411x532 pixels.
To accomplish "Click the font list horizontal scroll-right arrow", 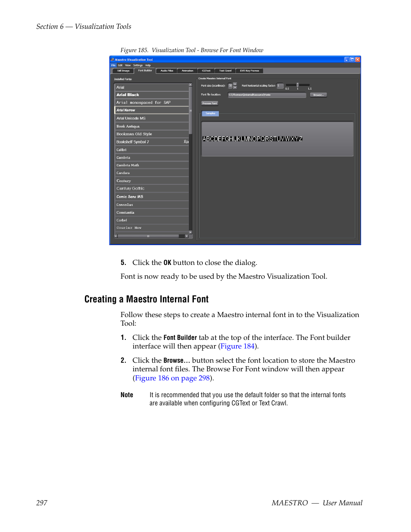I will click(x=187, y=236).
